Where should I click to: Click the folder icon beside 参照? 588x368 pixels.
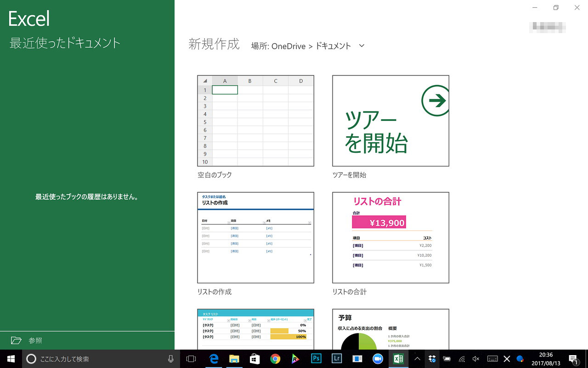coord(16,340)
